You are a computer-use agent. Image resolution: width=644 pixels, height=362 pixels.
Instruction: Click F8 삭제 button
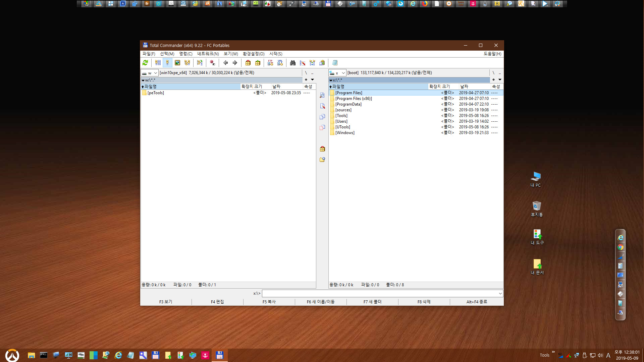pyautogui.click(x=424, y=302)
